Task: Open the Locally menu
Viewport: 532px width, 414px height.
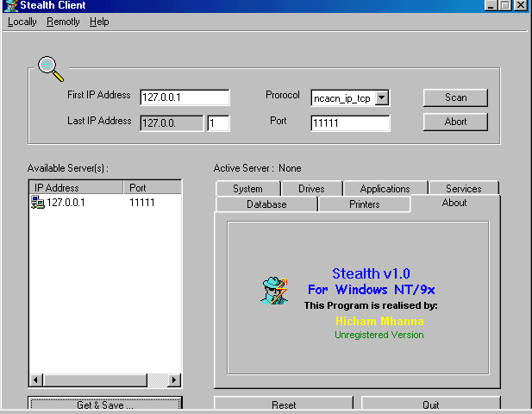Action: [22, 22]
